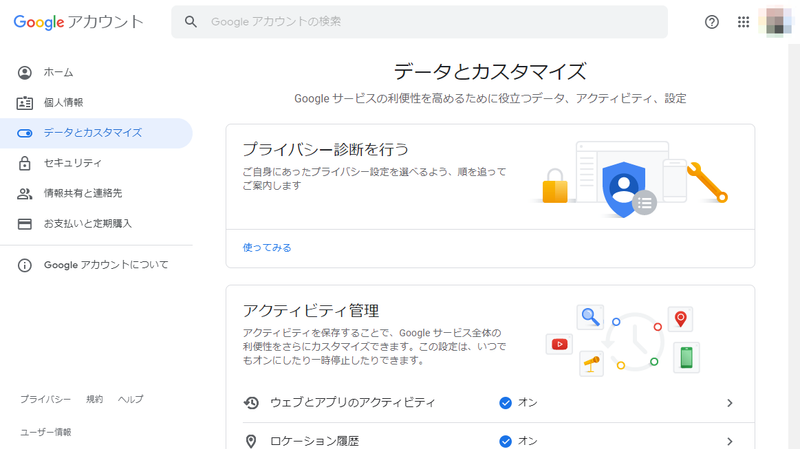Click the プライバシー診断を行う heading
Viewport: 800px width, 449px height.
pos(326,149)
